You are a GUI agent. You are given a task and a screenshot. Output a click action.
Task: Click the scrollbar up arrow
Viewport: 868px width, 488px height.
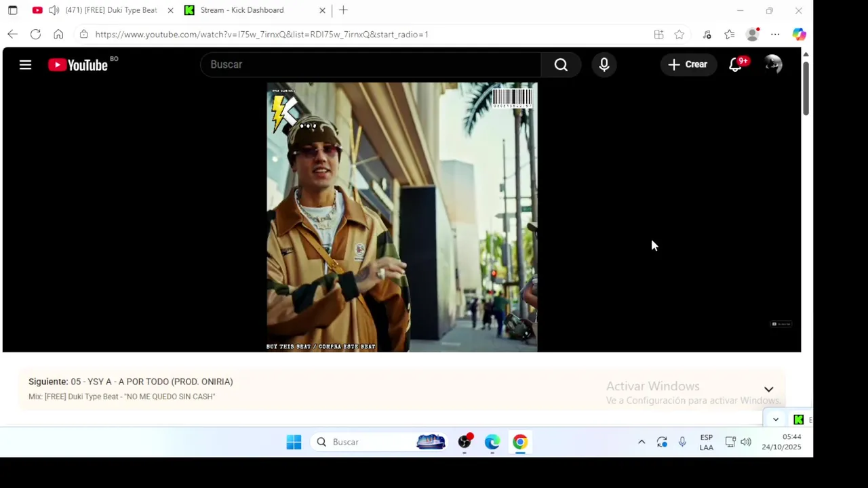point(806,54)
